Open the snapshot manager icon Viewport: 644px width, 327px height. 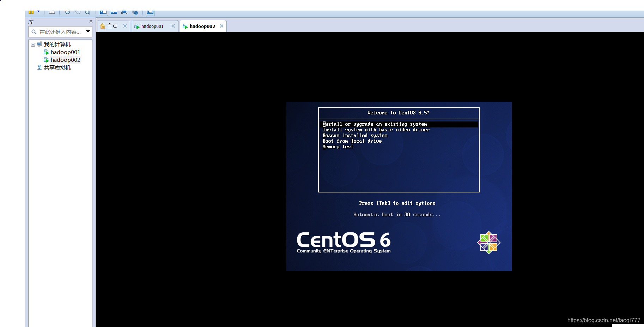[88, 12]
